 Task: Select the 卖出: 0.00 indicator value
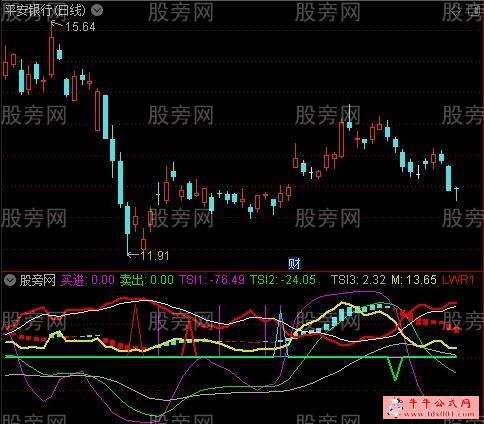(147, 280)
